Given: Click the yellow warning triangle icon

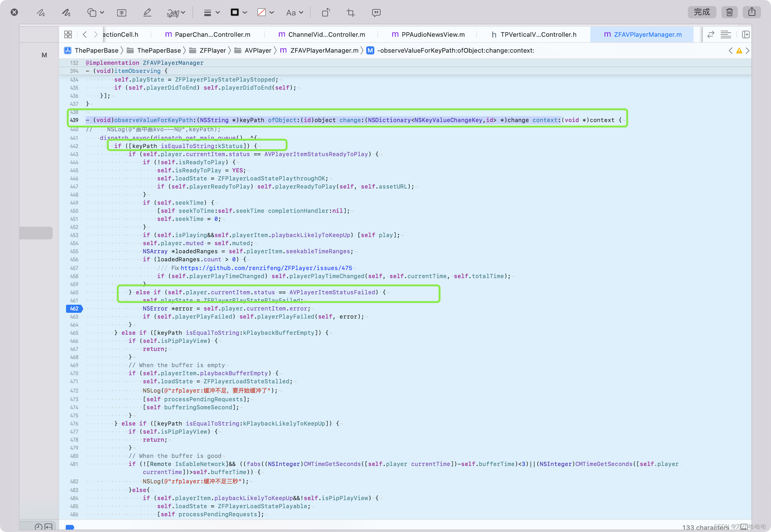Looking at the screenshot, I should tap(739, 51).
